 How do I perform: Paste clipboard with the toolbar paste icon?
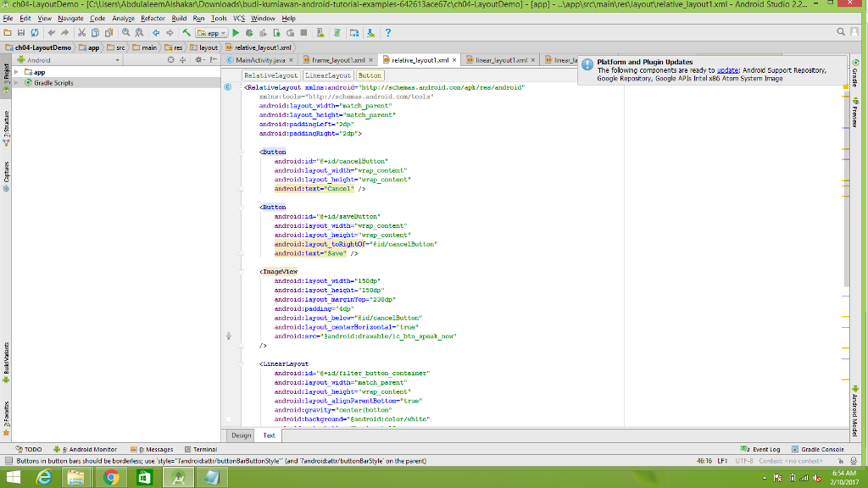tap(109, 33)
